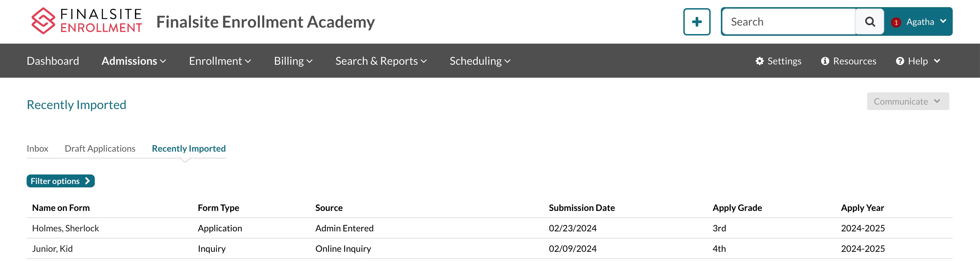Expand the Filter options arrow
This screenshot has height=261, width=980.
(x=88, y=181)
